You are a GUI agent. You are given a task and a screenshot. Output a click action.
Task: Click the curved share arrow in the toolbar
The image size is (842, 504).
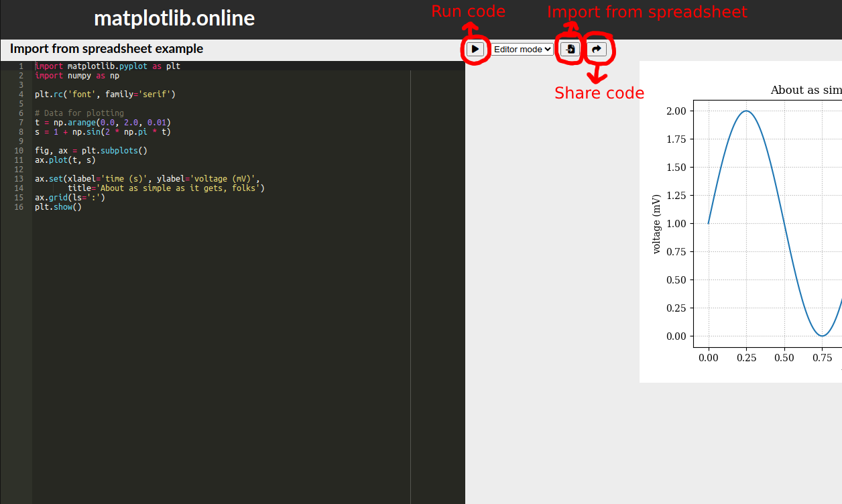[597, 48]
